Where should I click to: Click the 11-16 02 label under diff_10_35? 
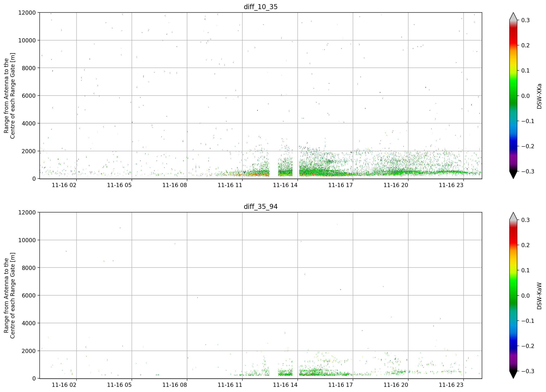point(64,185)
